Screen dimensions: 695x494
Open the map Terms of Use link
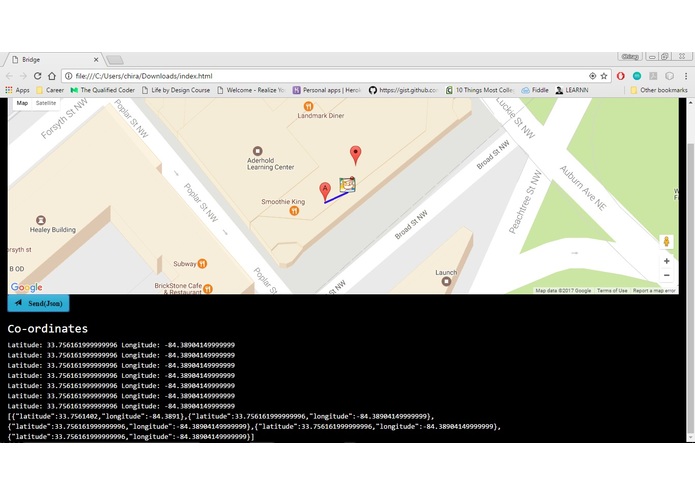coord(612,291)
